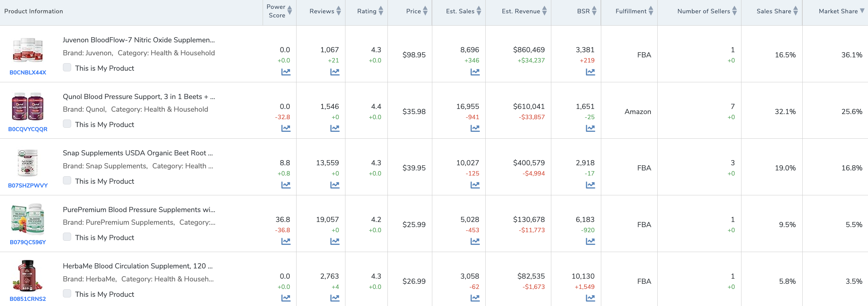Viewport: 868px width, 306px height.
Task: Sort table by Market Share column
Action: (x=862, y=11)
